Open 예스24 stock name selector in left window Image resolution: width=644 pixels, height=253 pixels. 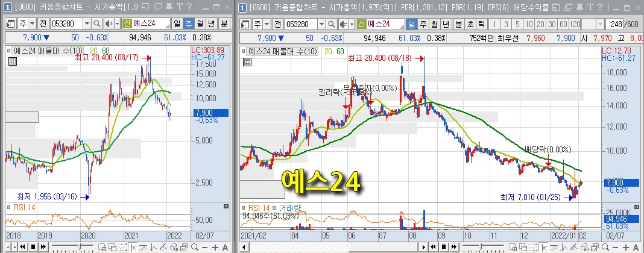click(x=146, y=23)
